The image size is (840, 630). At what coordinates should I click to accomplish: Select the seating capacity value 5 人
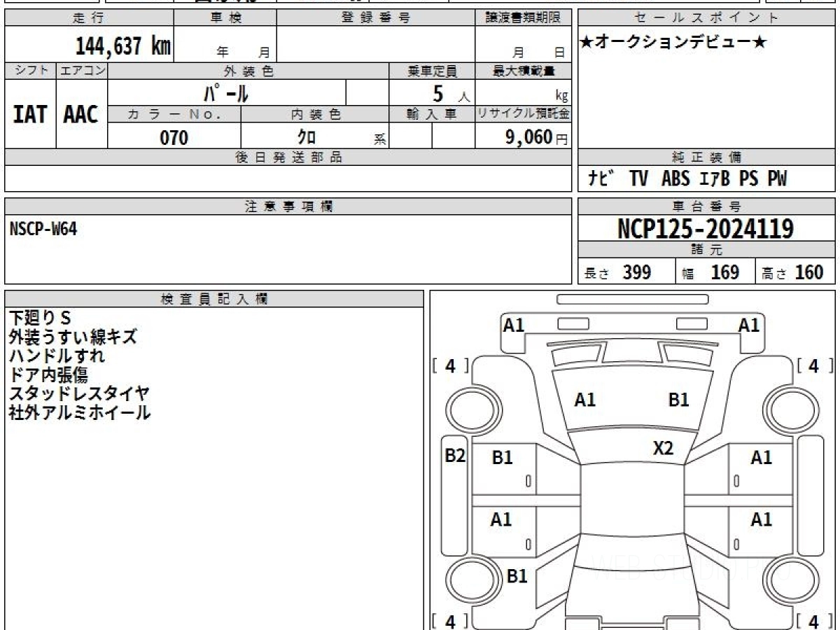(451, 94)
